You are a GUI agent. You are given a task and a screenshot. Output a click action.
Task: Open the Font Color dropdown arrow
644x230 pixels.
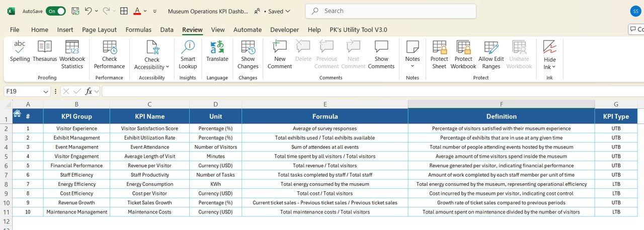point(145,11)
